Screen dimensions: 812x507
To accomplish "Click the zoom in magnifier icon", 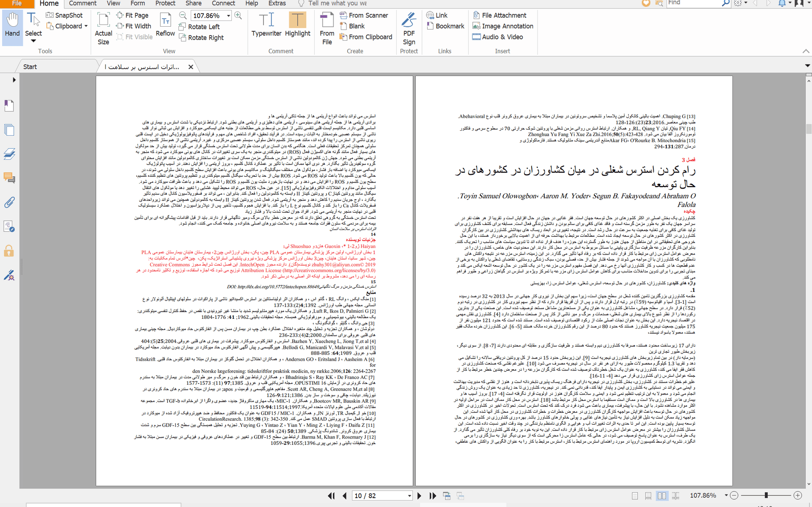I will 238,15.
